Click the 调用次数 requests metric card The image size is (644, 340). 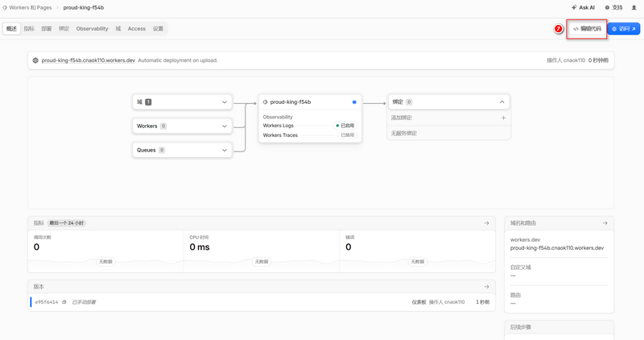105,251
